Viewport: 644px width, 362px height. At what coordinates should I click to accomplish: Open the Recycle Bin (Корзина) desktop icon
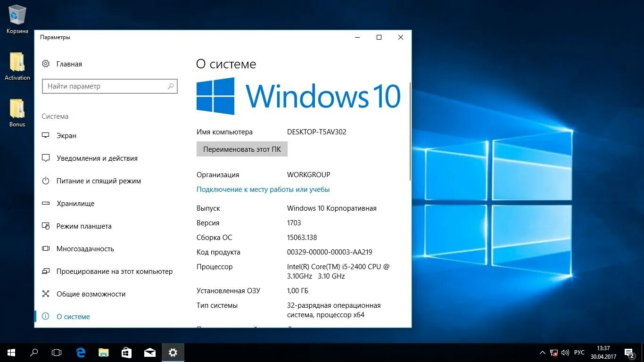[x=17, y=19]
